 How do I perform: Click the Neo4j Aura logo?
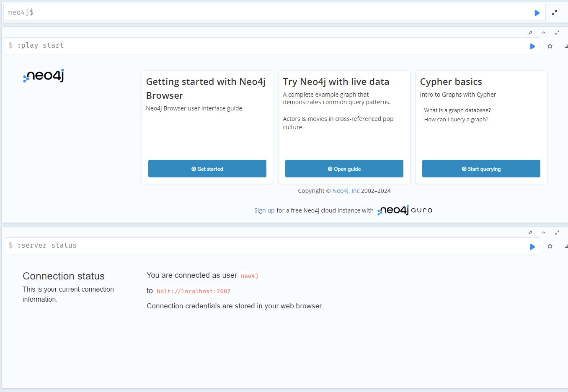click(405, 210)
